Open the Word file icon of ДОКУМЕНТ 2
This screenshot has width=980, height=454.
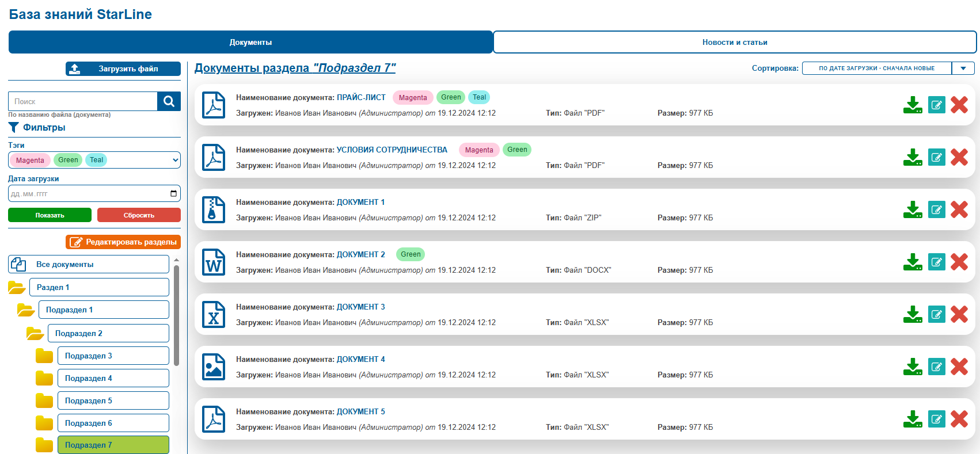pyautogui.click(x=214, y=262)
